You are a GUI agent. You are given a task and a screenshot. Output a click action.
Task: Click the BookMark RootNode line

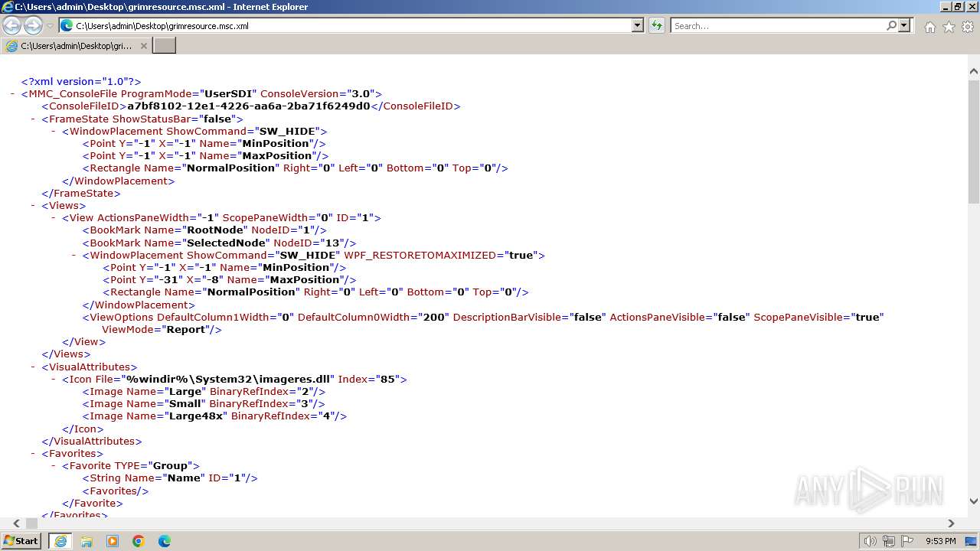(x=204, y=230)
